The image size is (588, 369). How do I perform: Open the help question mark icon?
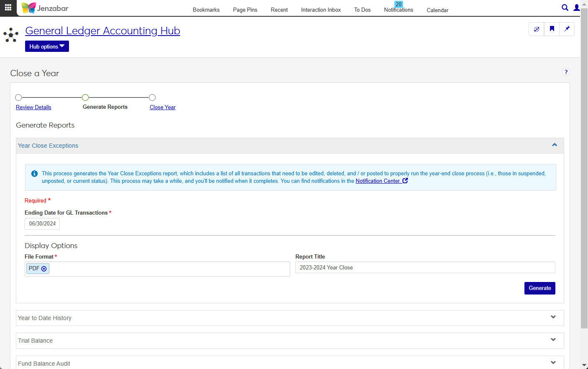point(566,72)
